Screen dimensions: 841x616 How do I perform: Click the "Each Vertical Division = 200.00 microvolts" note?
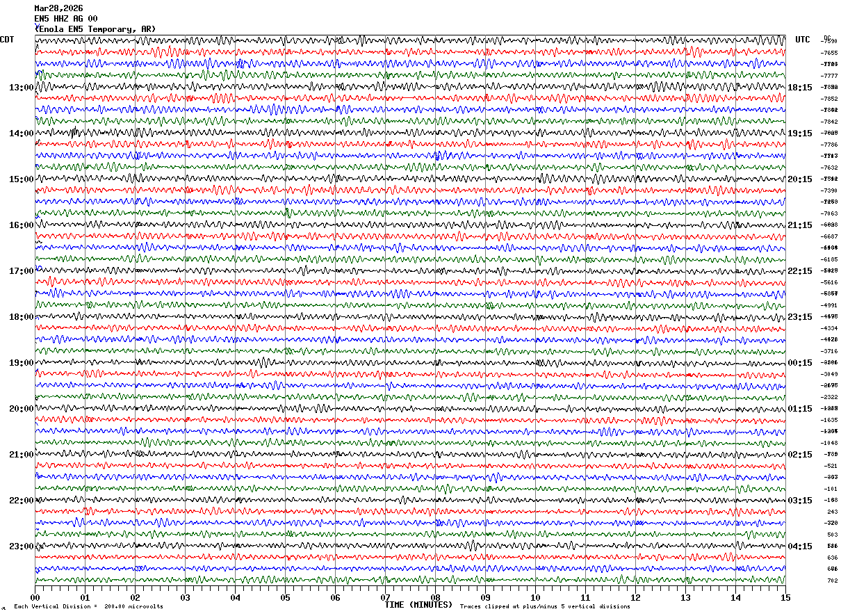click(89, 606)
